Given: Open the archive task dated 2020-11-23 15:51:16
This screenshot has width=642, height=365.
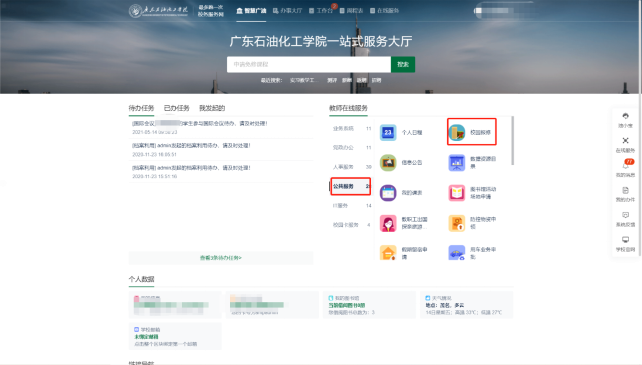Looking at the screenshot, I should click(221, 172).
